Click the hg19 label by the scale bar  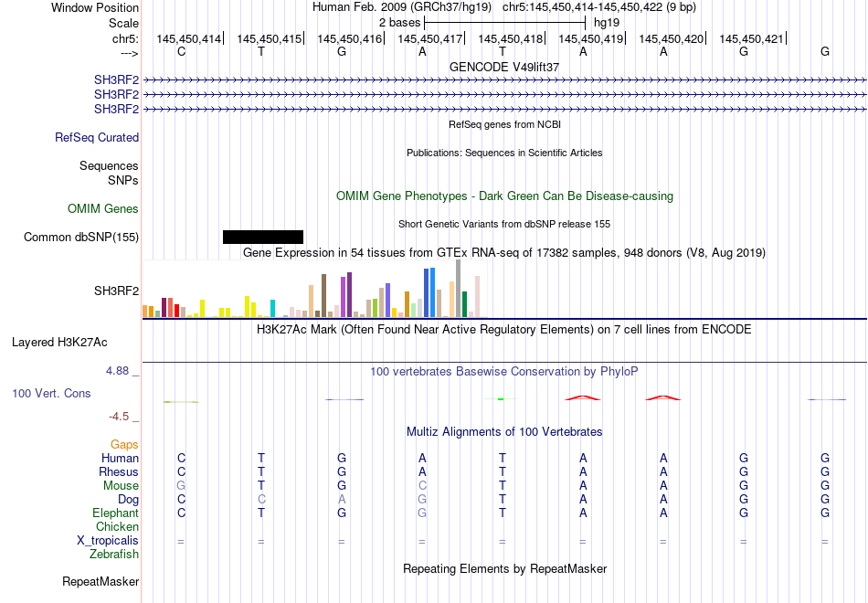tap(607, 23)
